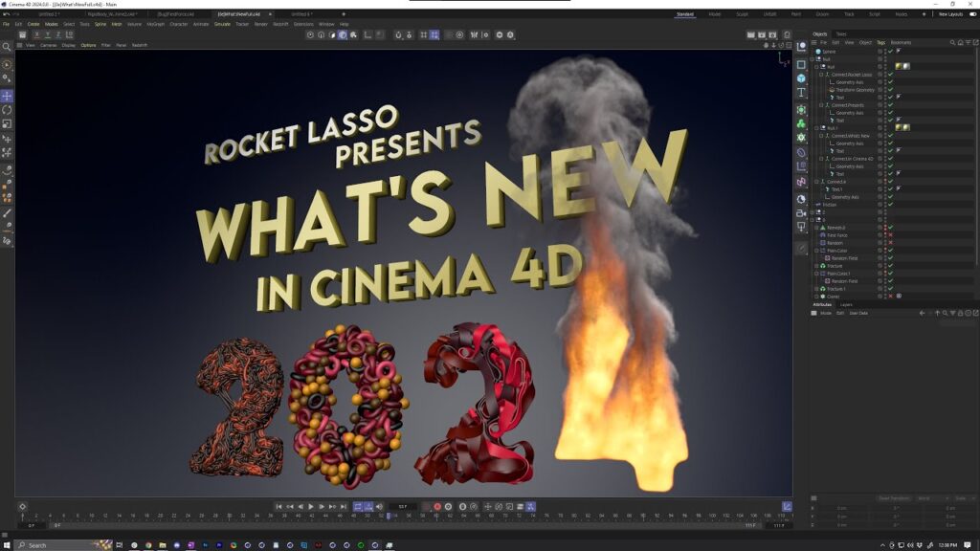
Task: Open the Simulate menu
Action: [222, 24]
